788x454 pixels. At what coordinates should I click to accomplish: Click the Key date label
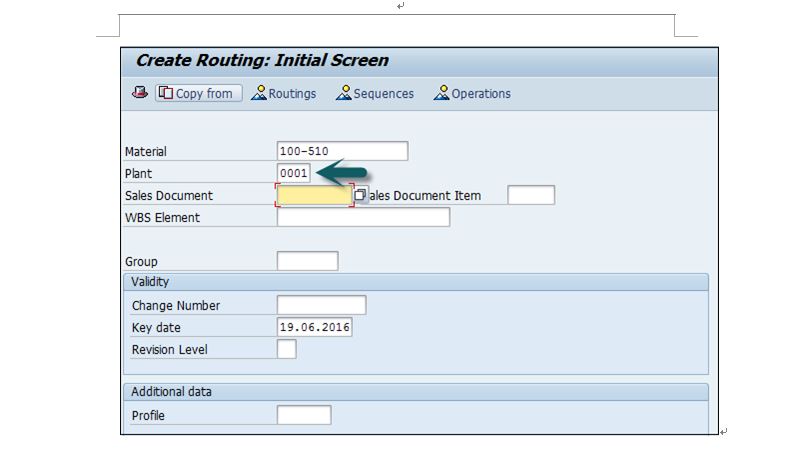156,328
